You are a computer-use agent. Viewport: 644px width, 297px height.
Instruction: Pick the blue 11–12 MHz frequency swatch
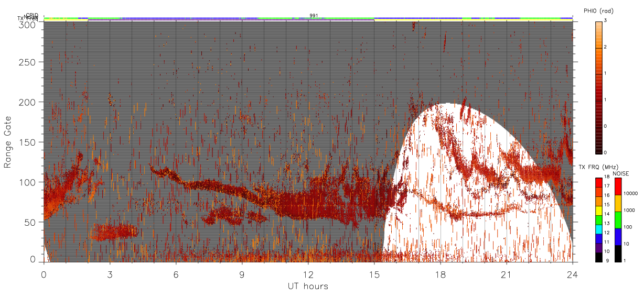coord(598,238)
